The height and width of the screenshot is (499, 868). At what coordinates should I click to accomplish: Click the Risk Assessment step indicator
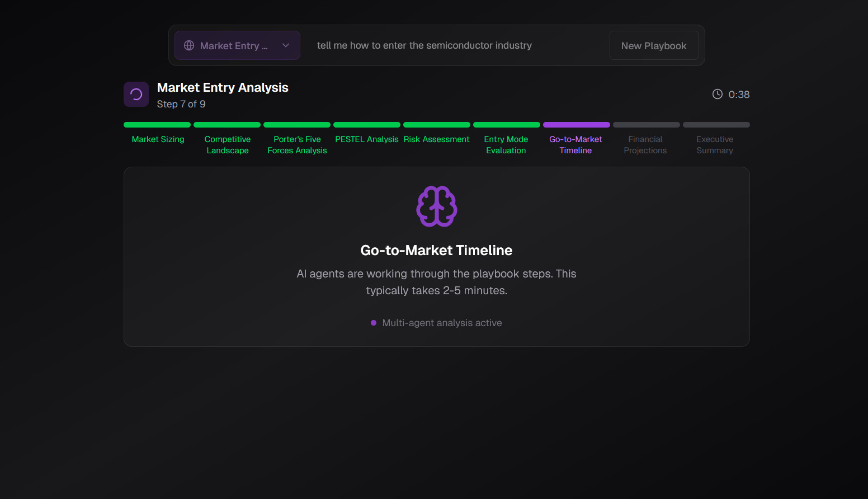coord(437,139)
